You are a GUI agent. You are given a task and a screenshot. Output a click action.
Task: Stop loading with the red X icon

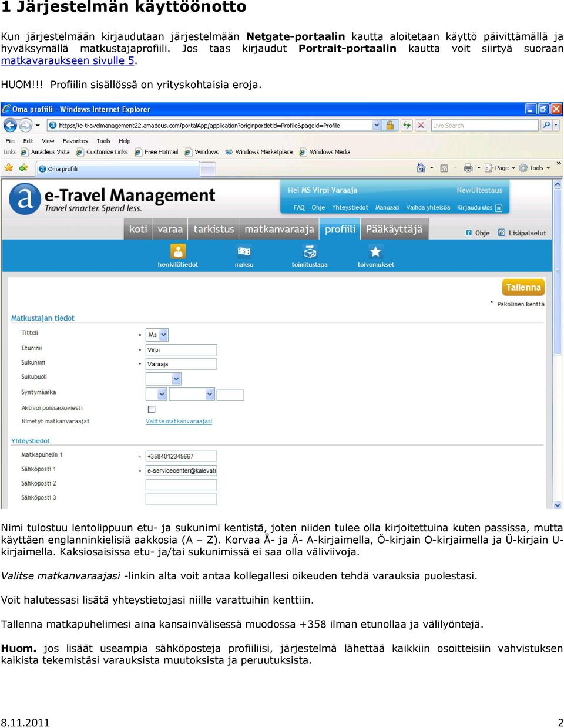click(x=421, y=125)
